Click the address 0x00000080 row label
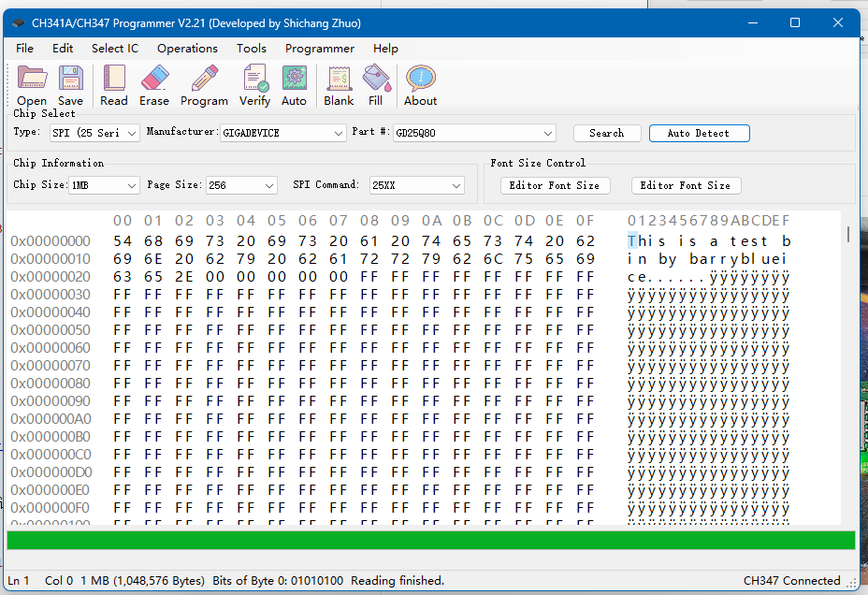 (51, 384)
